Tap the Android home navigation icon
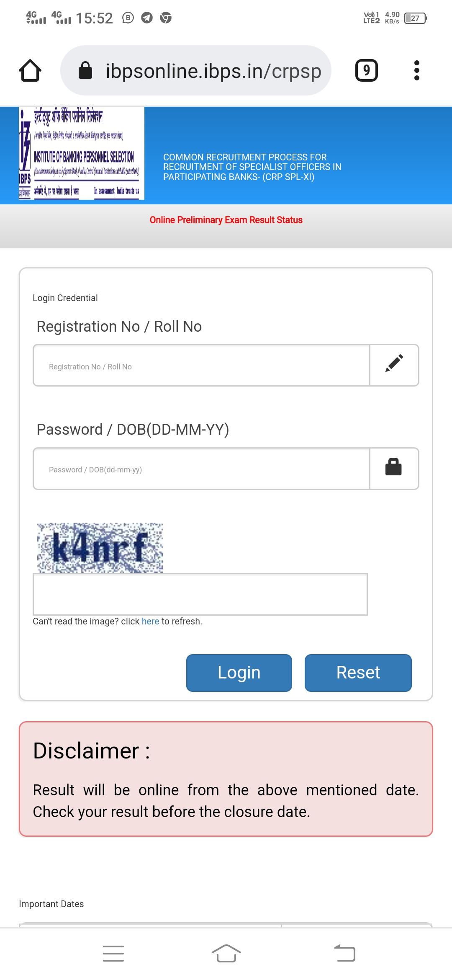The image size is (452, 980). pos(226,954)
